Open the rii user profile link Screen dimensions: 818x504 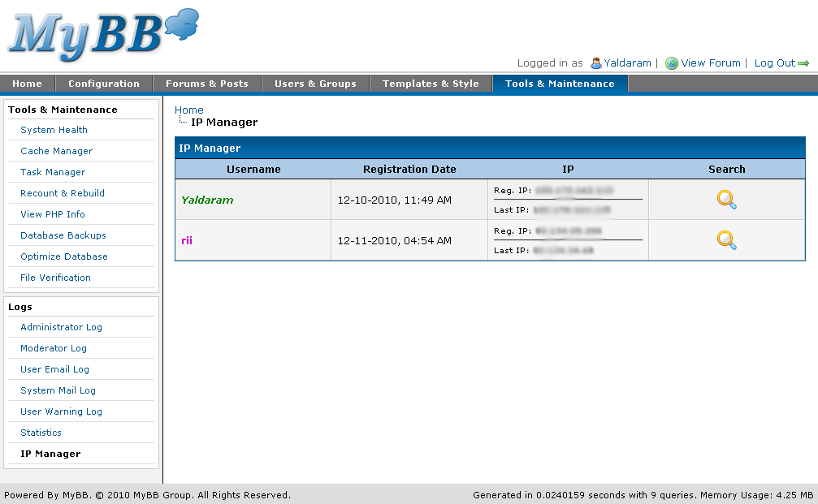(x=187, y=240)
